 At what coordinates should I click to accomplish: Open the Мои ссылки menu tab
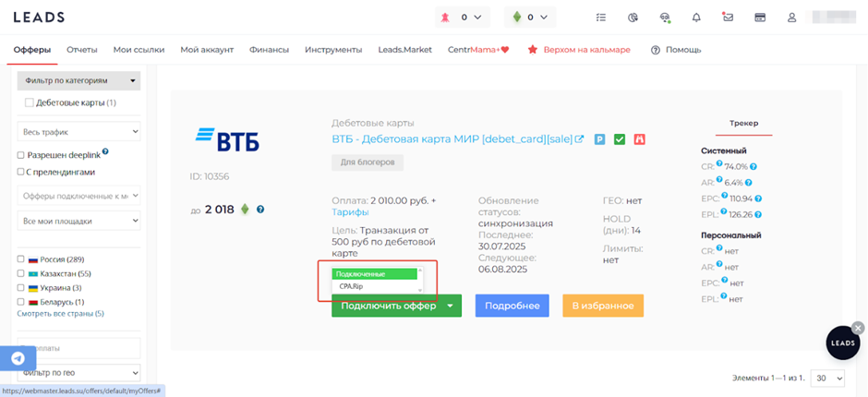point(139,50)
